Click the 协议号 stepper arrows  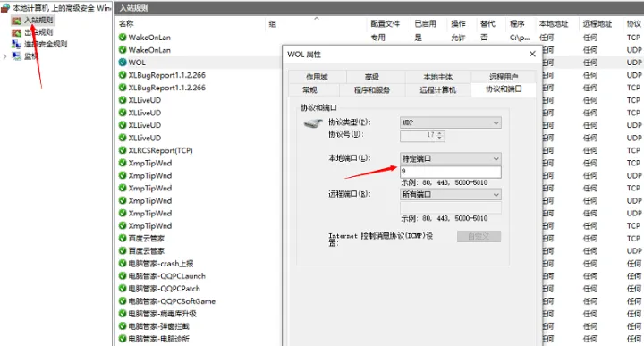(440, 135)
